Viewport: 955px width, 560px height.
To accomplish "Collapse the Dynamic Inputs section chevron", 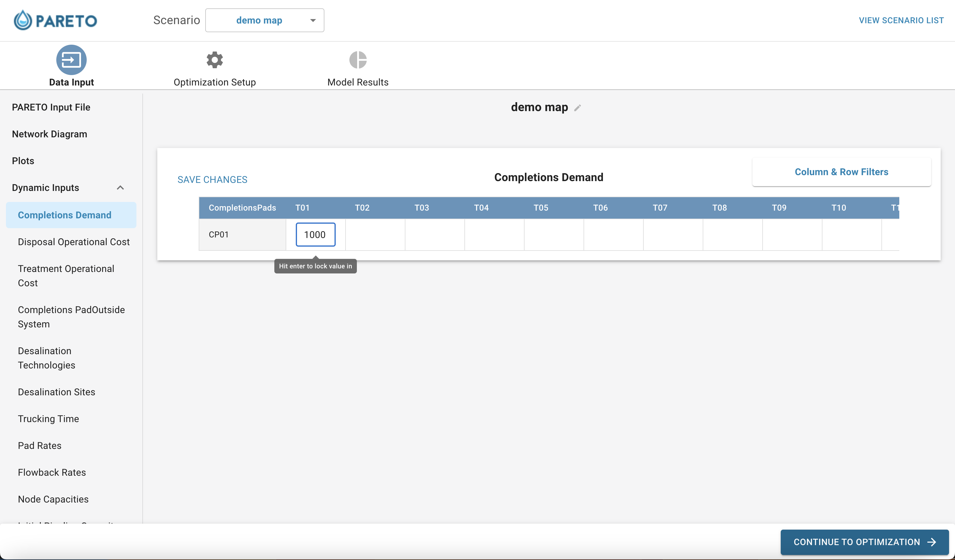I will 120,188.
